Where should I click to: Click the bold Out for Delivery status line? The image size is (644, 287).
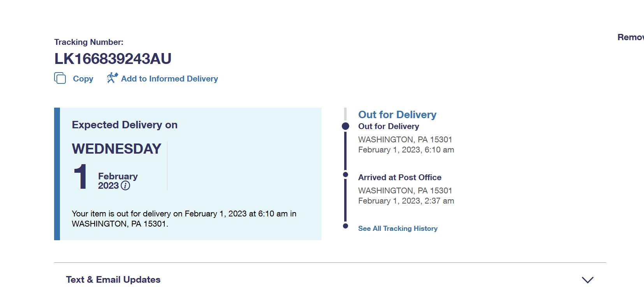point(389,126)
